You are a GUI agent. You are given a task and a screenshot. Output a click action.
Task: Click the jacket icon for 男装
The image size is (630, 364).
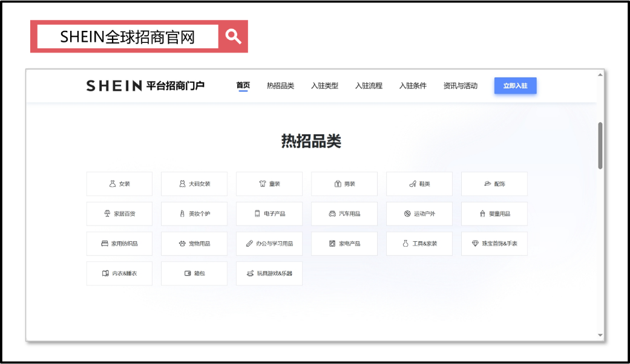click(338, 183)
